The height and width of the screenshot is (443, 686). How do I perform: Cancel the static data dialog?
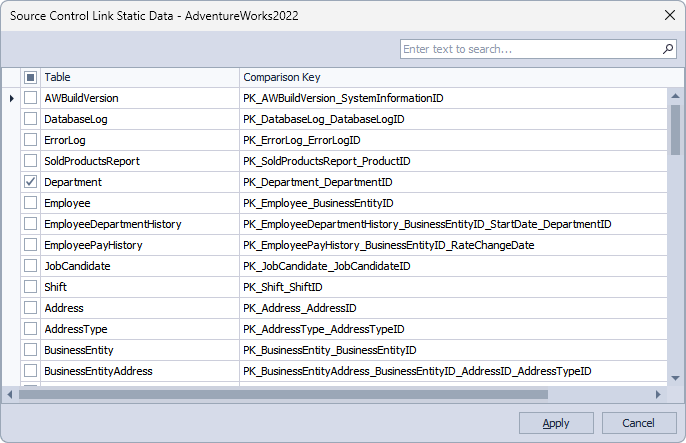639,423
